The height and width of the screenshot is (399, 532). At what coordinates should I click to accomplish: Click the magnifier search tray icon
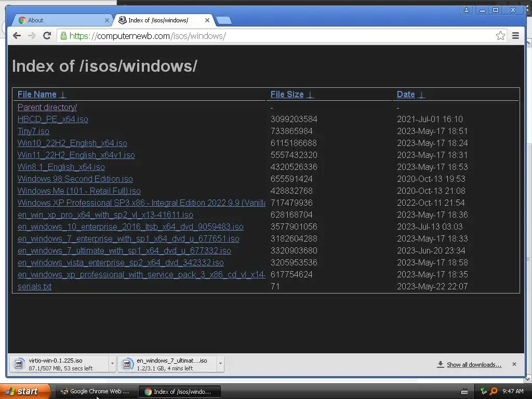[494, 392]
